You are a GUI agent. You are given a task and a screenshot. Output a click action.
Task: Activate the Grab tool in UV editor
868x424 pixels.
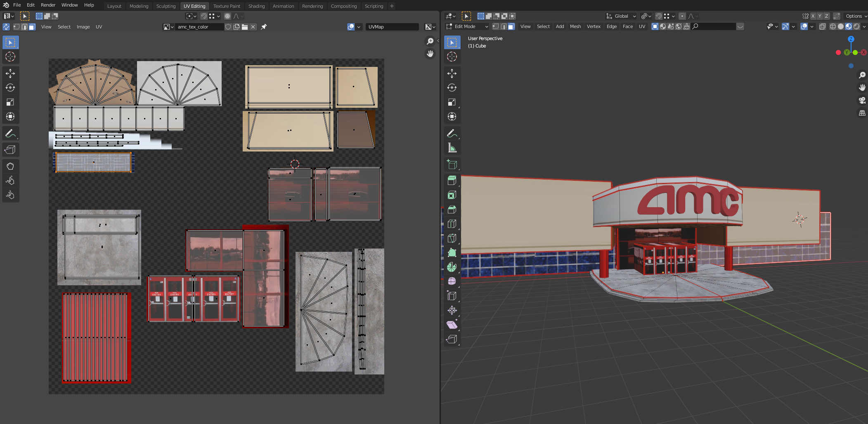coord(10,166)
